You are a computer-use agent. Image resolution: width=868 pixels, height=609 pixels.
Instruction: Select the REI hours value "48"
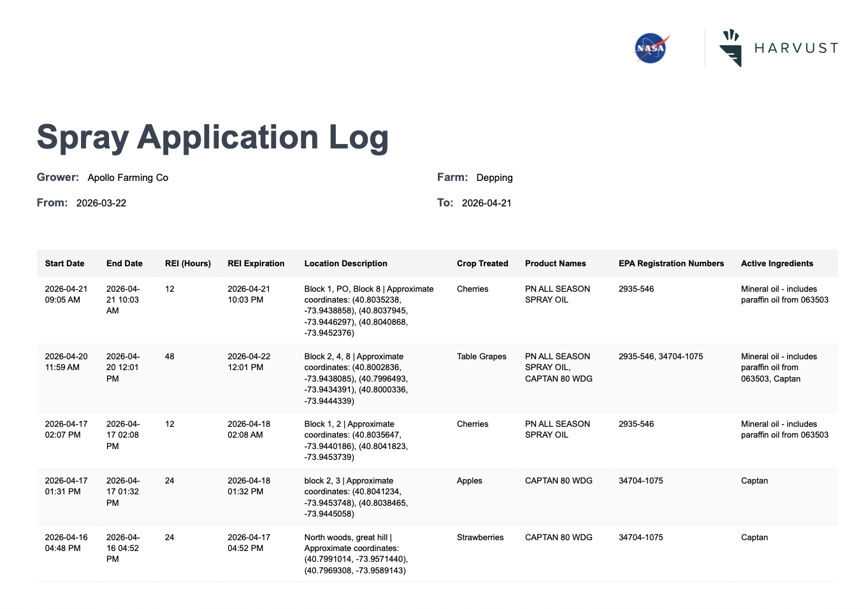[170, 357]
